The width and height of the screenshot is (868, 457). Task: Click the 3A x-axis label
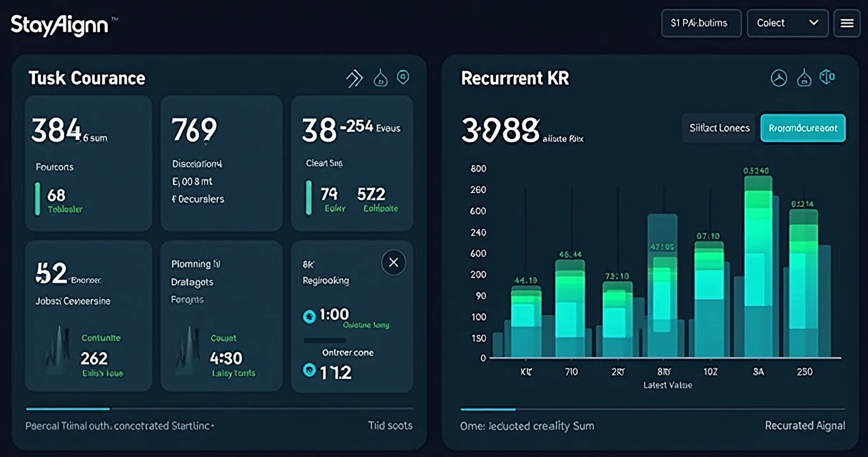pos(759,372)
